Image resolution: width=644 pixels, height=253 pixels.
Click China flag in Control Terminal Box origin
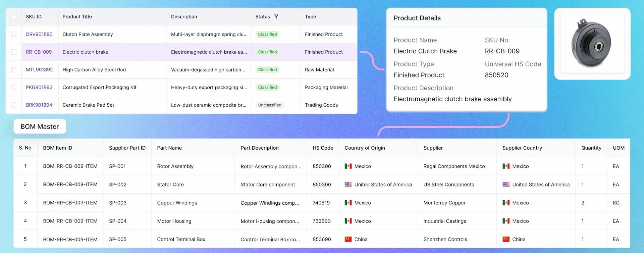point(348,239)
